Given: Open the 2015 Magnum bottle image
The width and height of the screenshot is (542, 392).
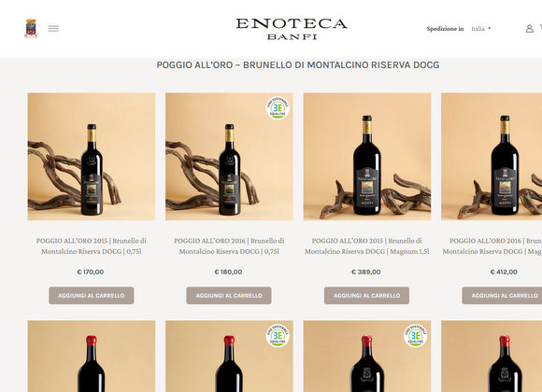Looking at the screenshot, I should point(367,157).
